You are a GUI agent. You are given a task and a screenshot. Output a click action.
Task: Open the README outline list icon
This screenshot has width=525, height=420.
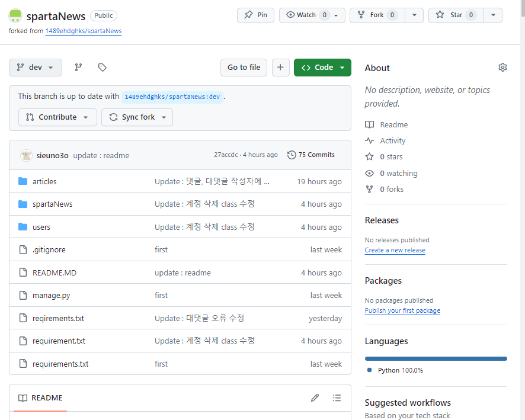[337, 397]
